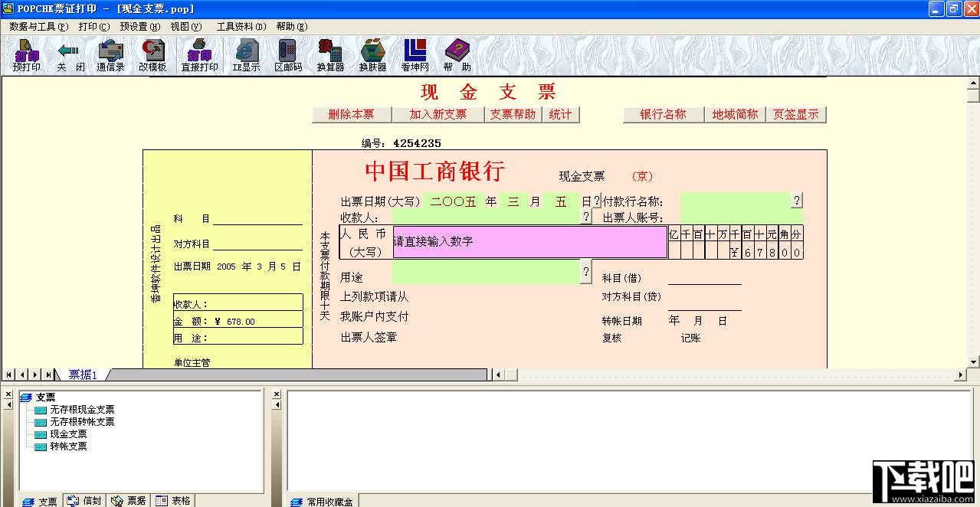Switch to the 信封 envelope tab
980x507 pixels.
coord(84,500)
